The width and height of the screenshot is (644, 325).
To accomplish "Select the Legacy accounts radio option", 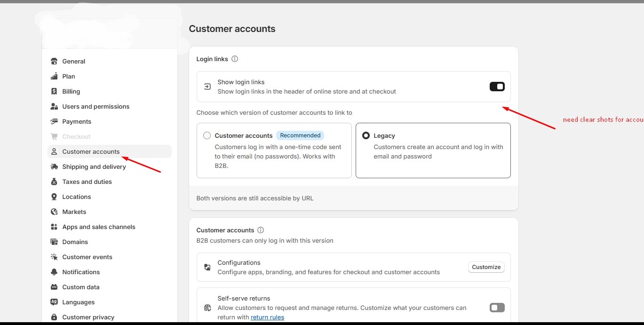I will (366, 135).
